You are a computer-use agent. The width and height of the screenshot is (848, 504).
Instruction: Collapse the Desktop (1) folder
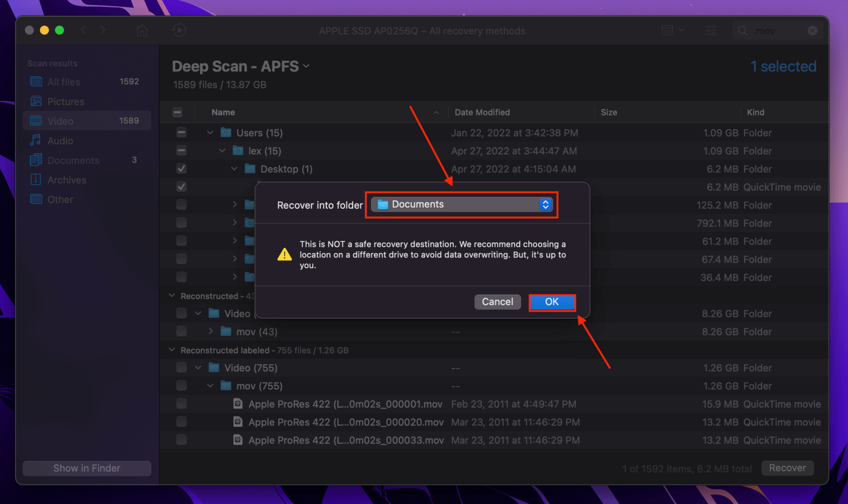point(234,169)
